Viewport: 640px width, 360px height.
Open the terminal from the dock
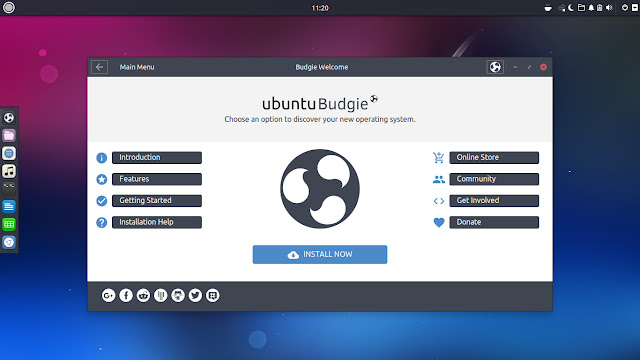pyautogui.click(x=9, y=189)
